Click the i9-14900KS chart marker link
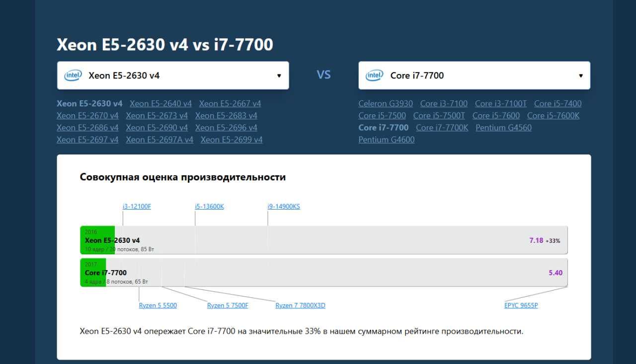The width and height of the screenshot is (636, 364). pyautogui.click(x=284, y=206)
